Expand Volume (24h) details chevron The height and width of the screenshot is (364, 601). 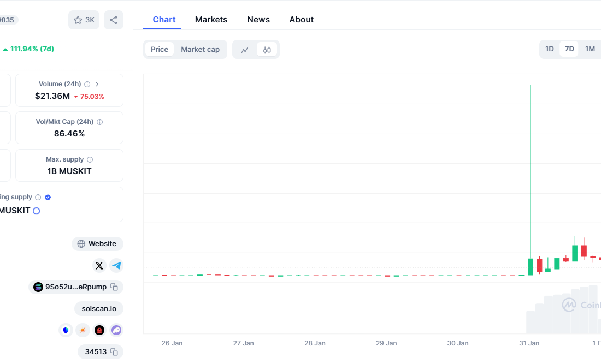coord(97,85)
